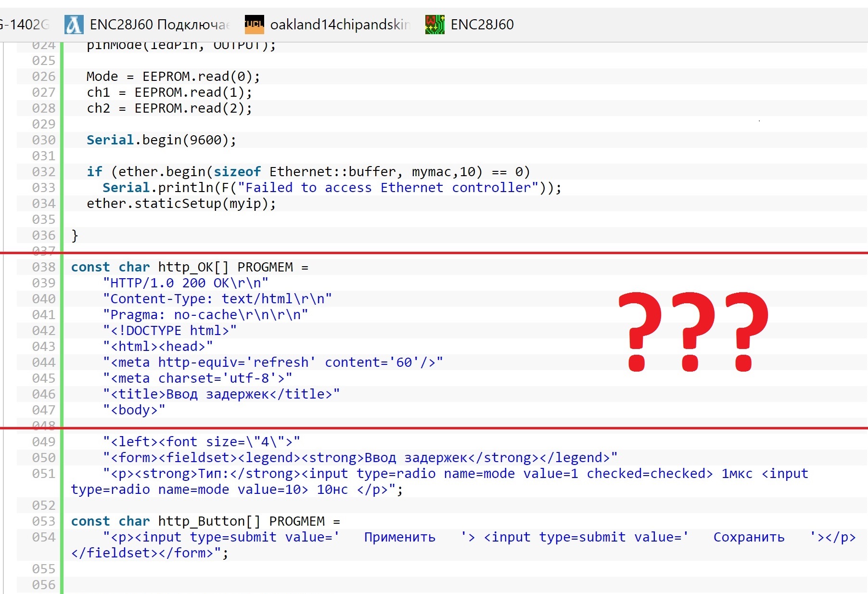
Task: Click the orange oakland14chipandskin bookmark icon
Action: (255, 25)
